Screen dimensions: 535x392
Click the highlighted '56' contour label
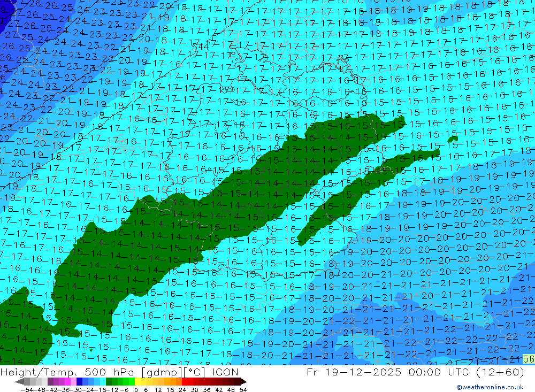(x=529, y=359)
